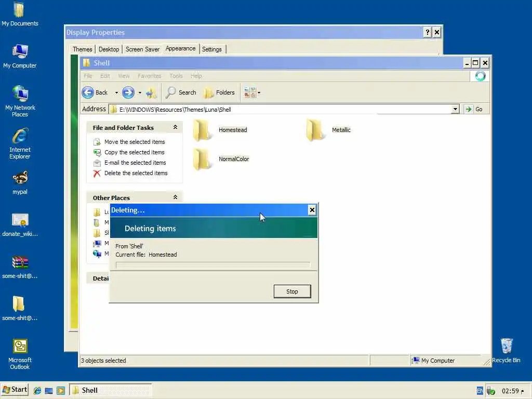
Task: Collapse the Other Places panel
Action: [x=175, y=197]
